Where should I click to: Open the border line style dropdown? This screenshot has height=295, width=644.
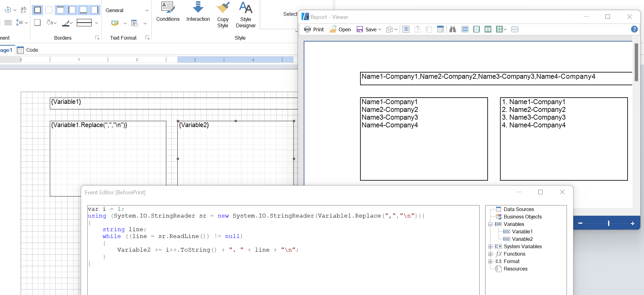pos(97,23)
